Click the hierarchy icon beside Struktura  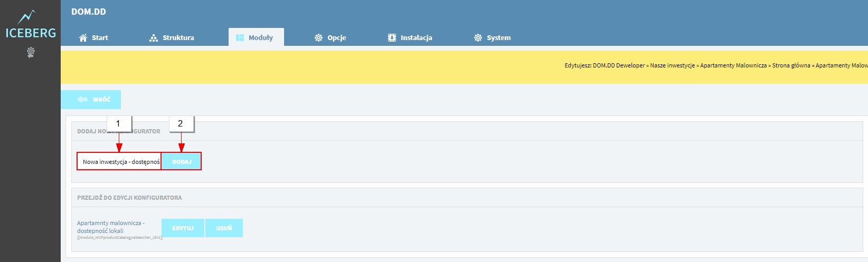point(154,37)
